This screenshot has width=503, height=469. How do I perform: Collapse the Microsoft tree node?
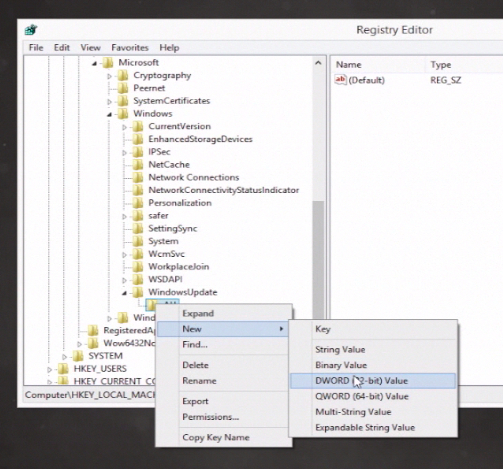tap(95, 63)
